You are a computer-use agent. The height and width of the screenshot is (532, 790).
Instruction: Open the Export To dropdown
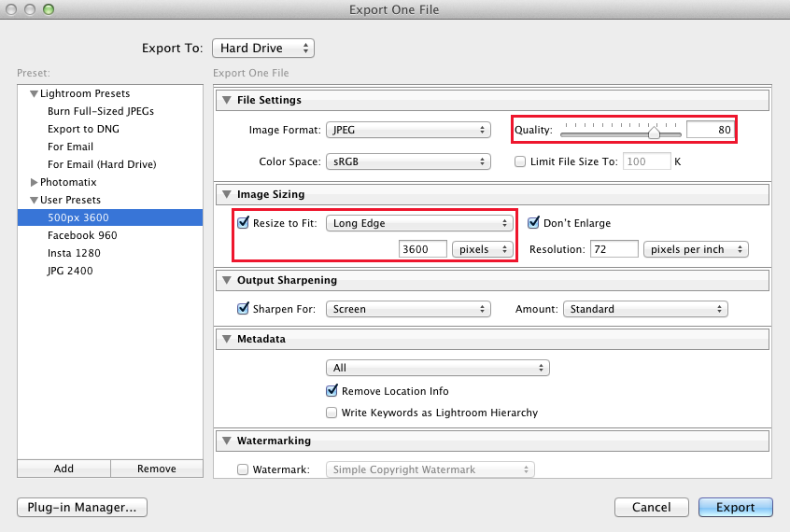(x=263, y=49)
